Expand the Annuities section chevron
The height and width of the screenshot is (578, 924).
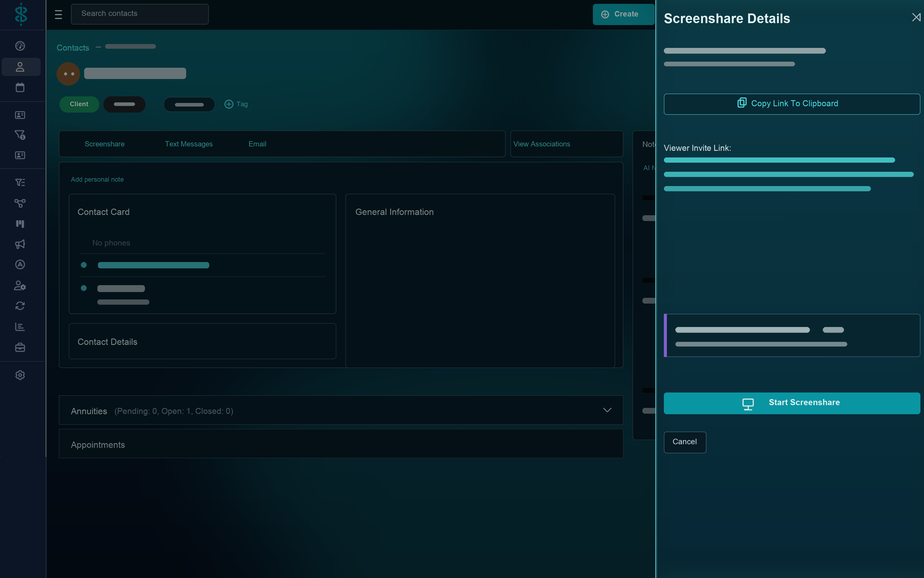coord(607,410)
